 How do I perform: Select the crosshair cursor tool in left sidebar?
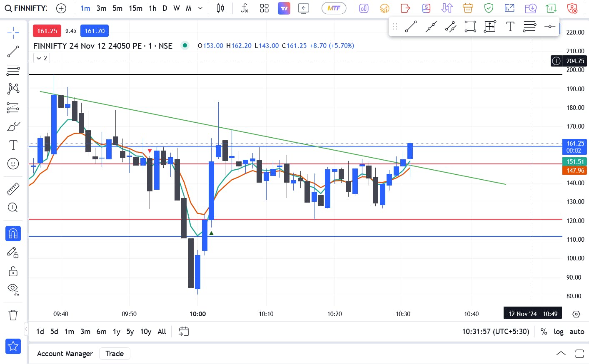click(13, 32)
